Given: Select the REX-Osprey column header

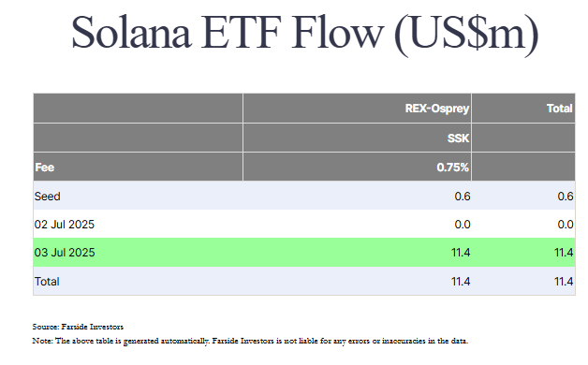Looking at the screenshot, I should tap(437, 109).
